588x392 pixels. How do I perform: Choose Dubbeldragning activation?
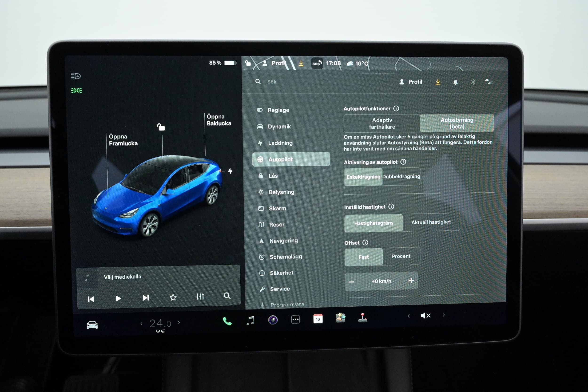(401, 176)
